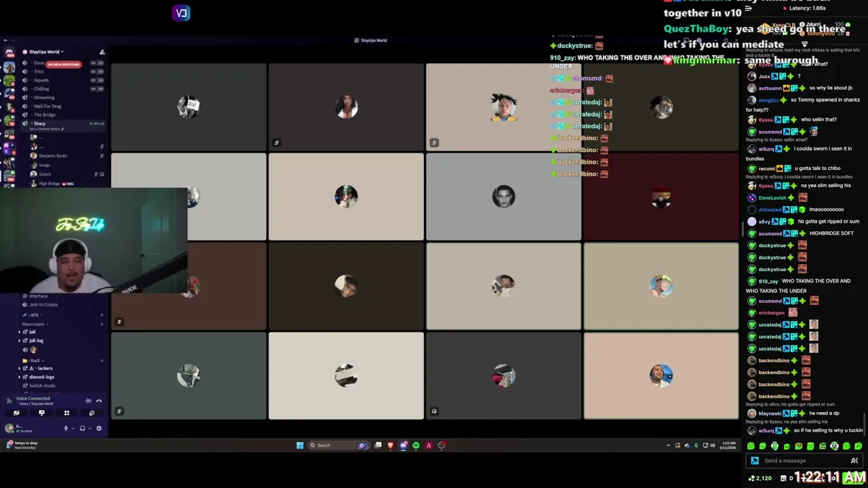Click Join to Create voice channel
The image size is (868, 488).
pos(43,304)
